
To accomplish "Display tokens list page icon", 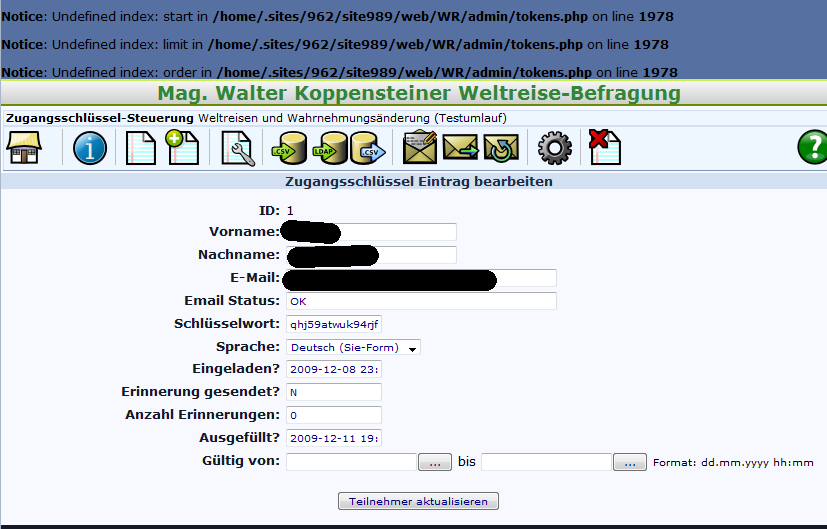I will click(x=141, y=148).
